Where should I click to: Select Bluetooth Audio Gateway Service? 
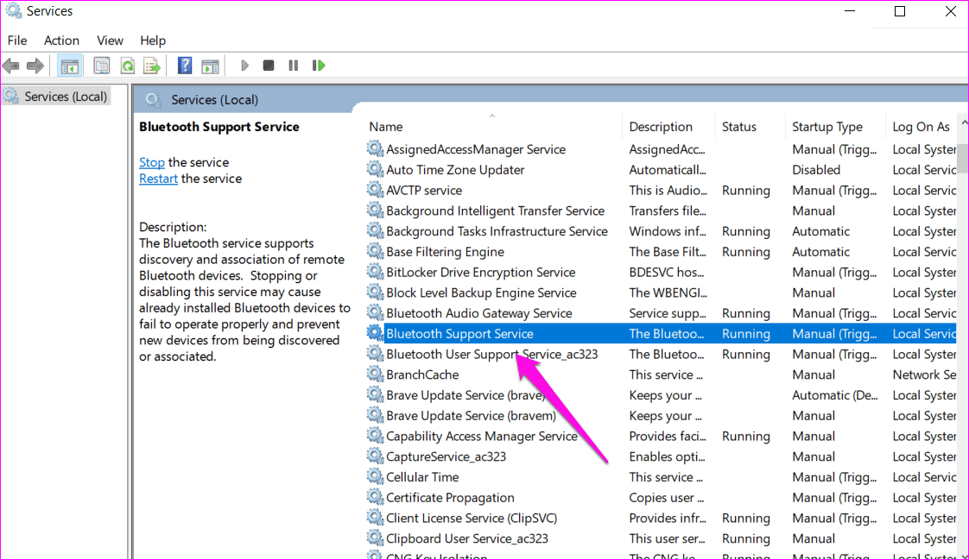(x=661, y=313)
